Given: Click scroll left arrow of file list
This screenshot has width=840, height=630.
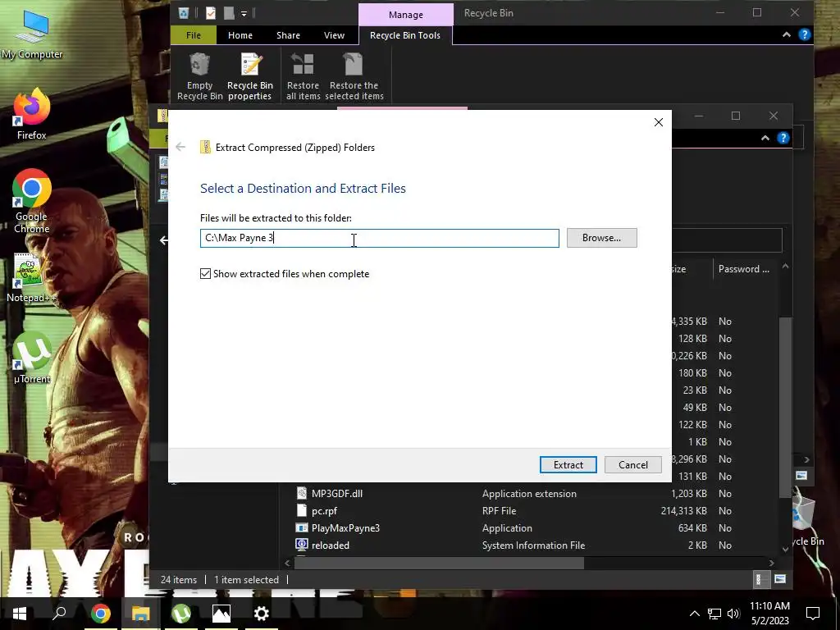Looking at the screenshot, I should coord(288,563).
